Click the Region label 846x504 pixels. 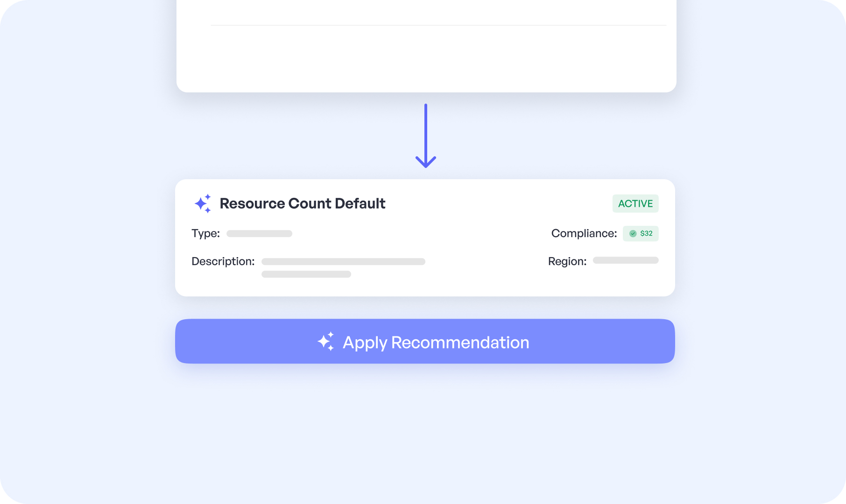(x=567, y=261)
